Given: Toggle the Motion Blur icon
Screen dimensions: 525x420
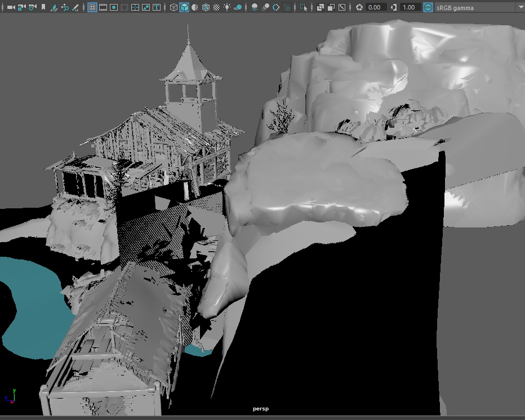Looking at the screenshot, I should 265,7.
